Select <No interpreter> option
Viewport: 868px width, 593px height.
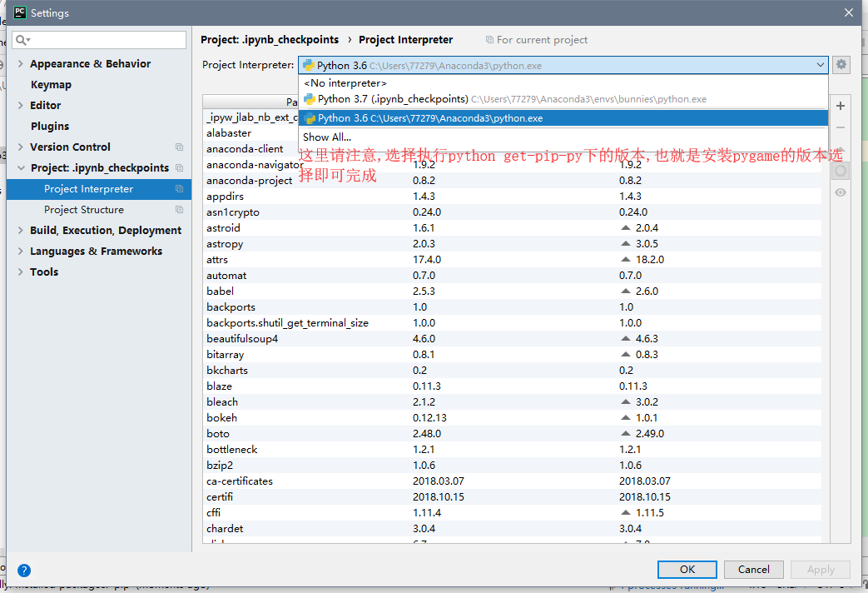563,83
